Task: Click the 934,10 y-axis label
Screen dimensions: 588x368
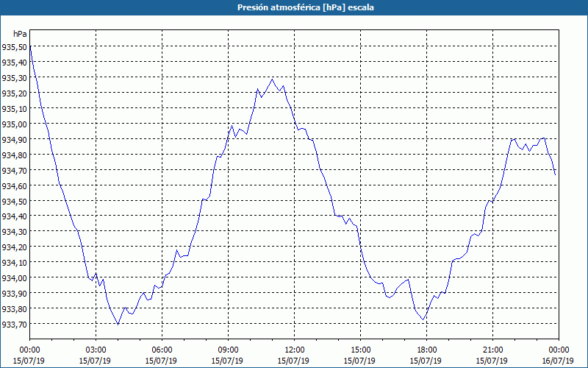Action: point(14,263)
